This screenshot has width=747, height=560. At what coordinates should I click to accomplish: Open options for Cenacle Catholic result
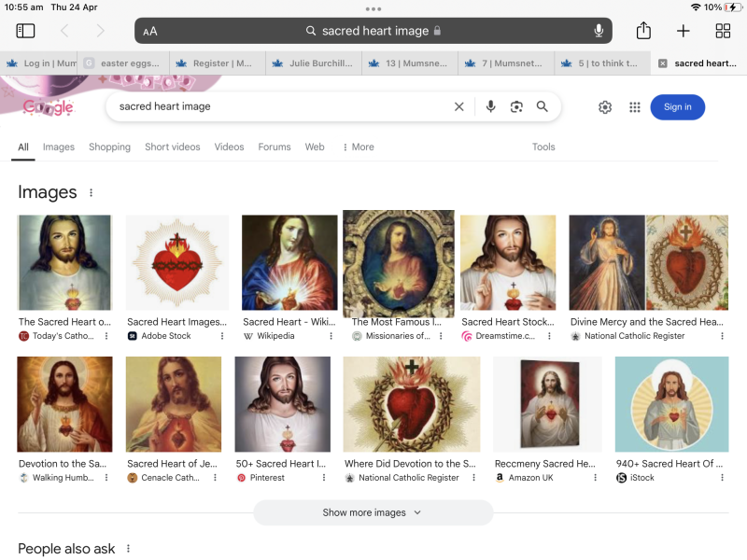point(215,477)
